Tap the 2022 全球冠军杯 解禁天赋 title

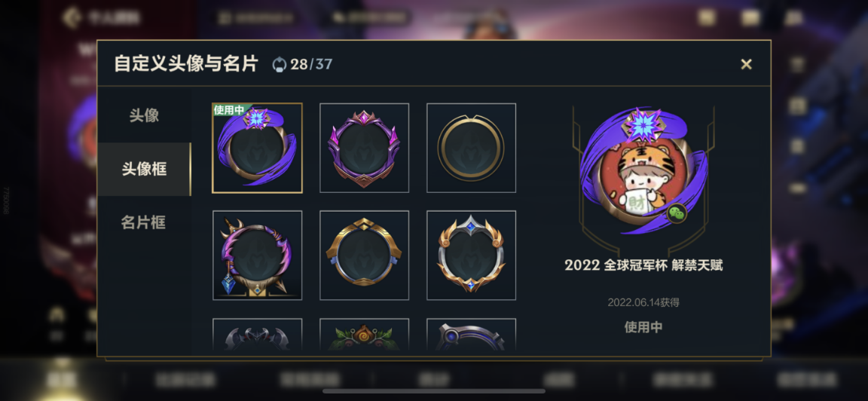point(643,265)
